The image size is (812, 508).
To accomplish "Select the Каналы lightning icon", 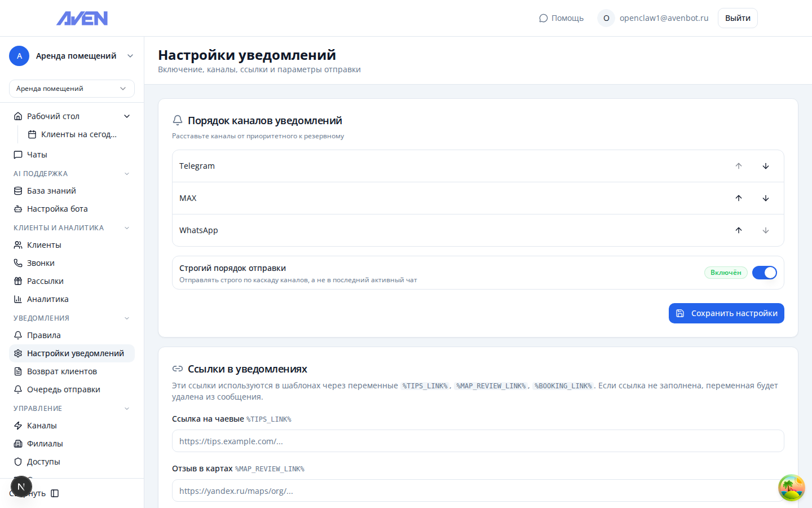I will pyautogui.click(x=17, y=425).
